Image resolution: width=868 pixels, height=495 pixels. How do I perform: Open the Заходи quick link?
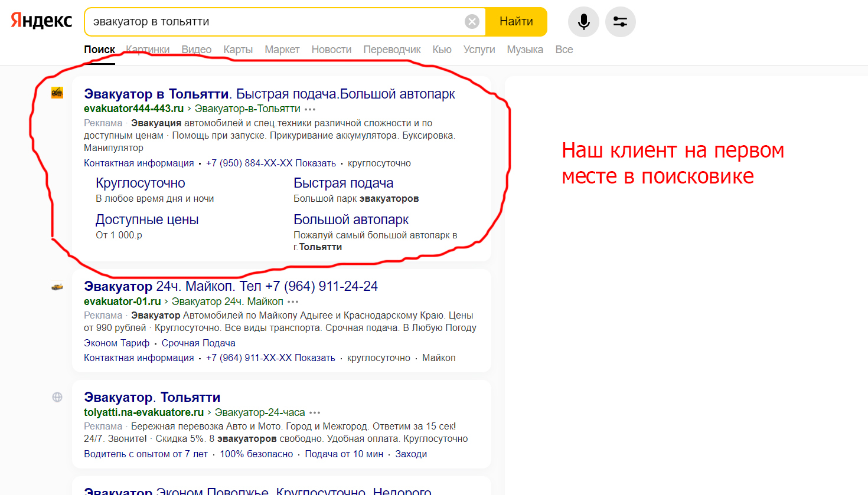point(411,454)
